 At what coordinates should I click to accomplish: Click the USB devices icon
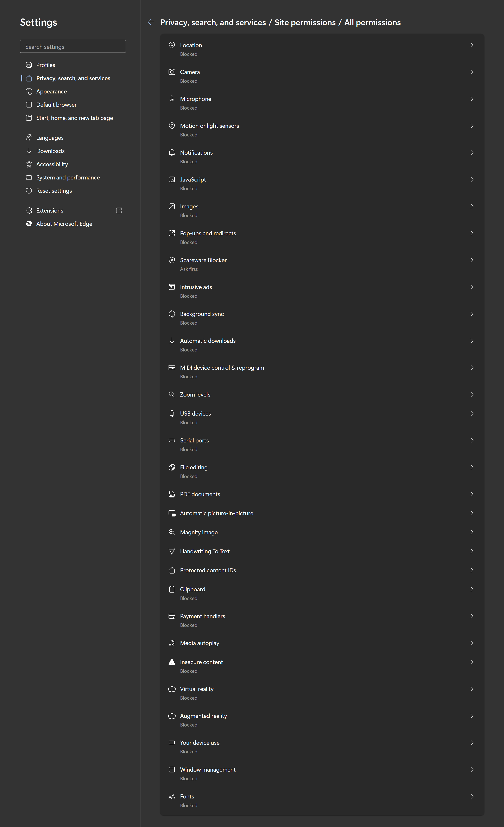click(x=172, y=413)
